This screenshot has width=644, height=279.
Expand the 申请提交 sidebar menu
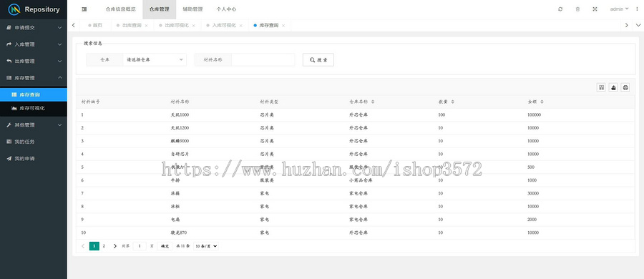click(x=33, y=27)
